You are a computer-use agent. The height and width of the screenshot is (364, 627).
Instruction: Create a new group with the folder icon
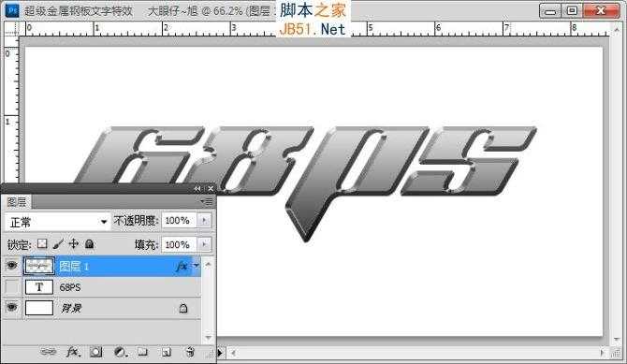pyautogui.click(x=143, y=352)
